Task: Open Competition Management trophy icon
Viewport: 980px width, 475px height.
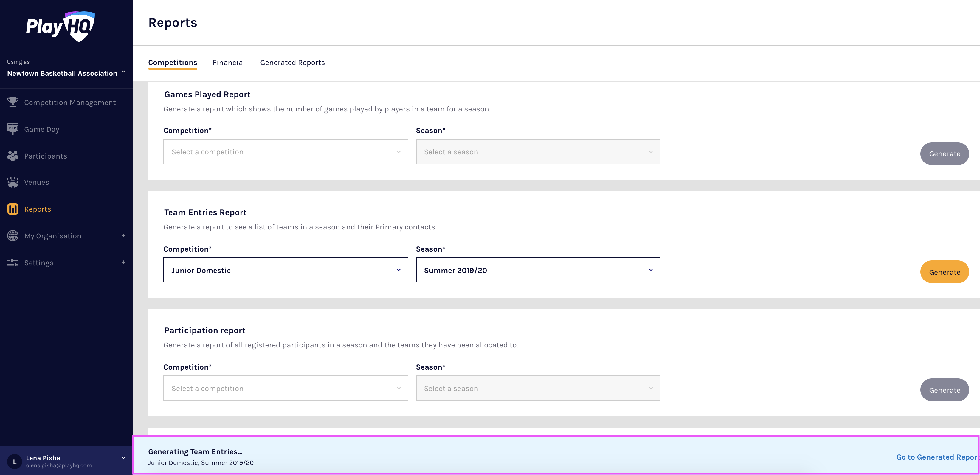Action: (13, 102)
